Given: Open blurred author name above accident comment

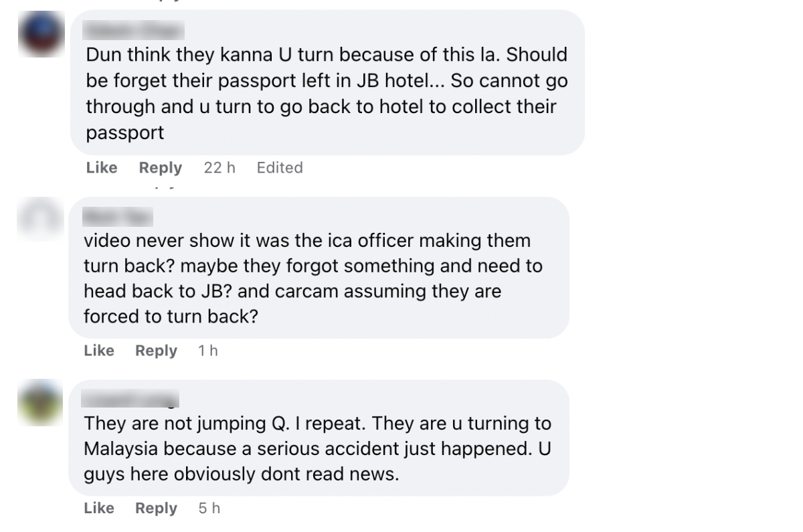Looking at the screenshot, I should tap(131, 400).
